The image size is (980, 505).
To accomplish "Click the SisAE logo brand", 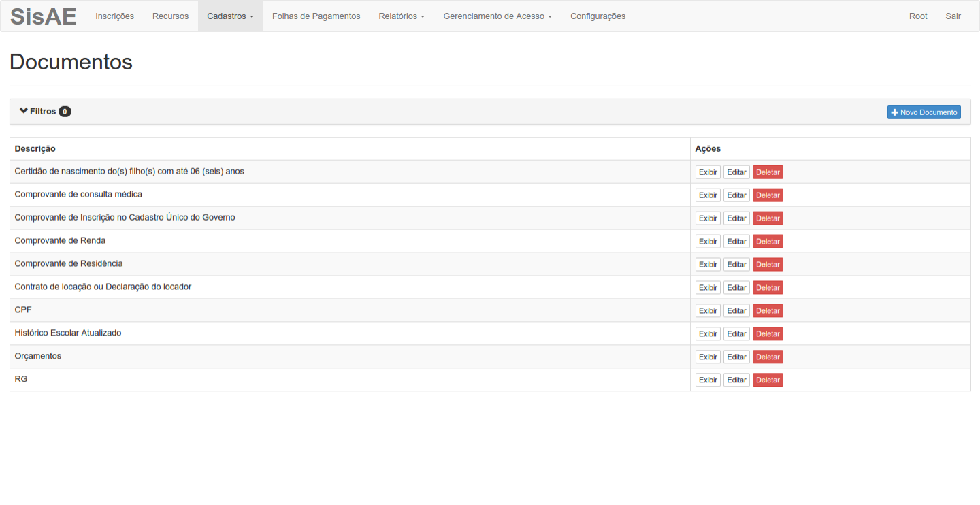I will point(44,16).
